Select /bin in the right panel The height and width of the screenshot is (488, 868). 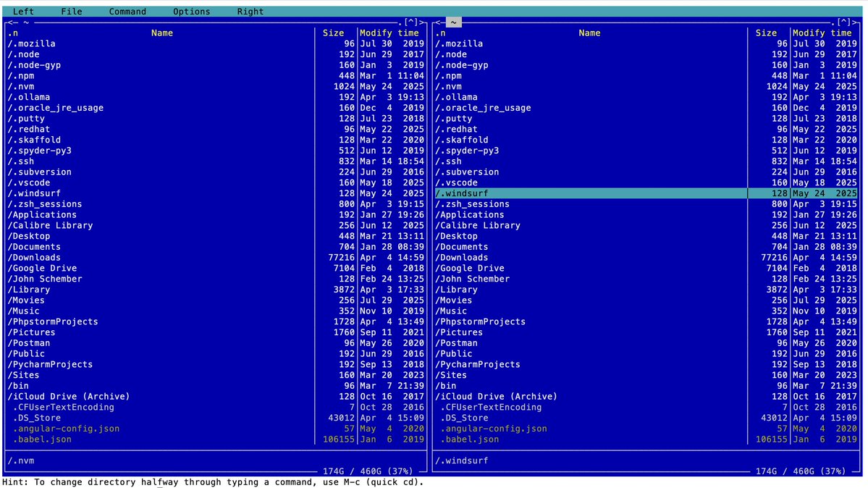click(646, 386)
